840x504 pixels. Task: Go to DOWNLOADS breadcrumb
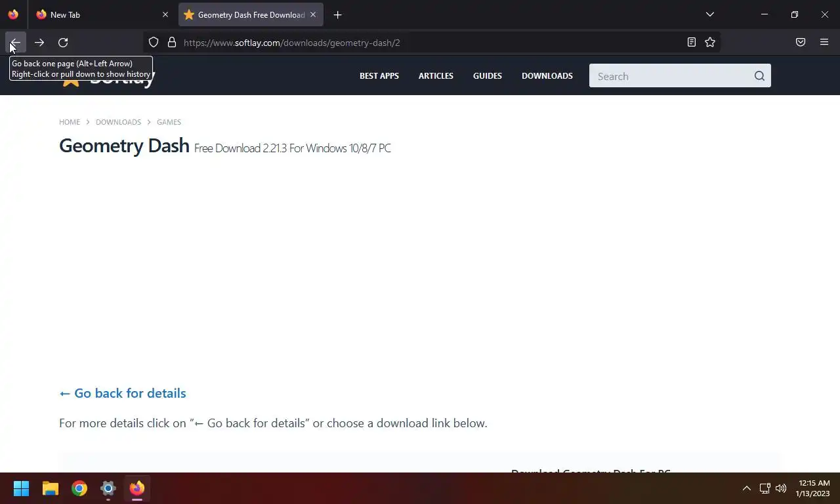point(118,122)
